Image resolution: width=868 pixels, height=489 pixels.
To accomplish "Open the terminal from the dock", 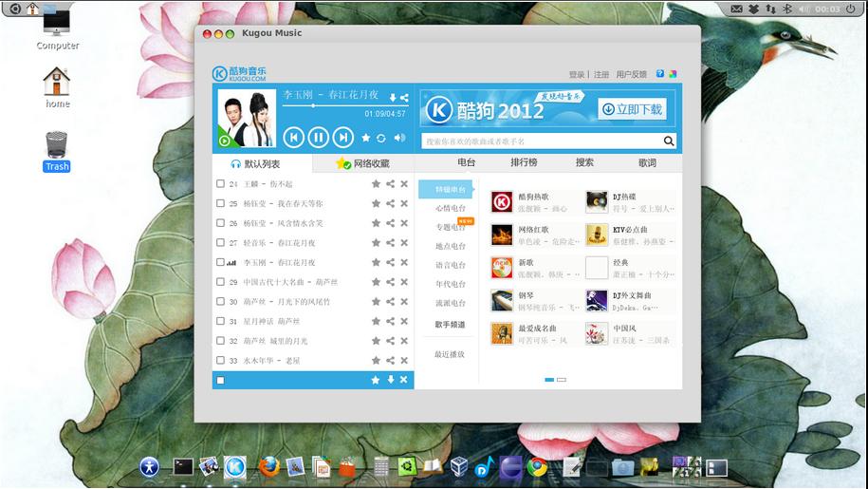I will tap(183, 467).
